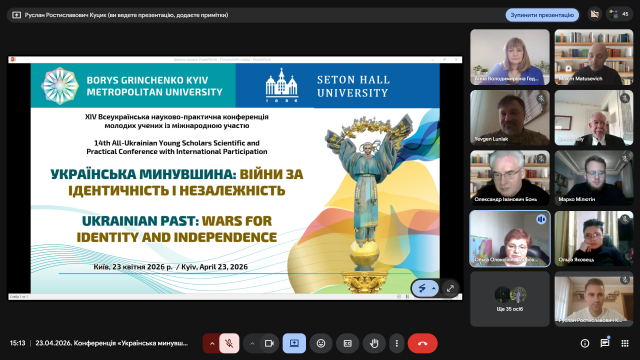This screenshot has height=360, width=640.
Task: Open the emoji reactions button
Action: pyautogui.click(x=321, y=343)
